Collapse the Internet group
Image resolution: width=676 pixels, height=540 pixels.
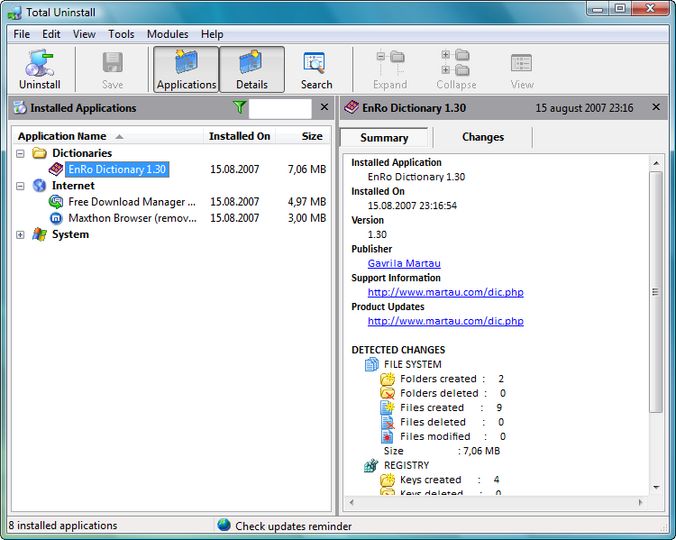tap(20, 186)
